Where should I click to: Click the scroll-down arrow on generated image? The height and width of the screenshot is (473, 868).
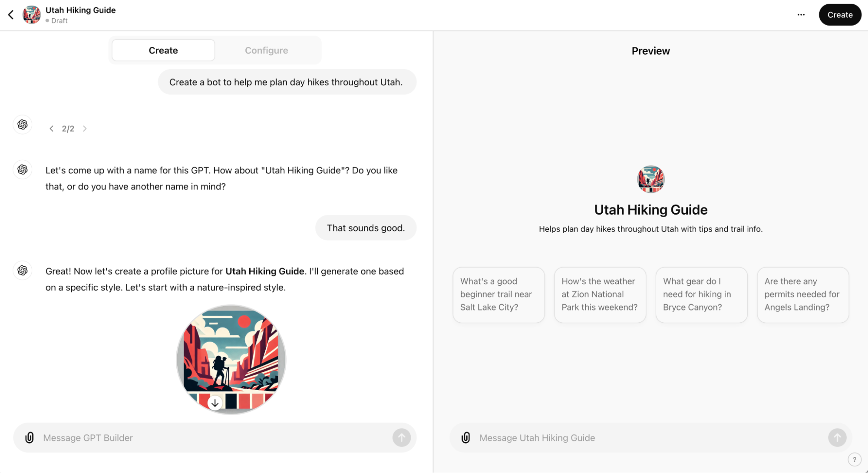click(x=215, y=403)
